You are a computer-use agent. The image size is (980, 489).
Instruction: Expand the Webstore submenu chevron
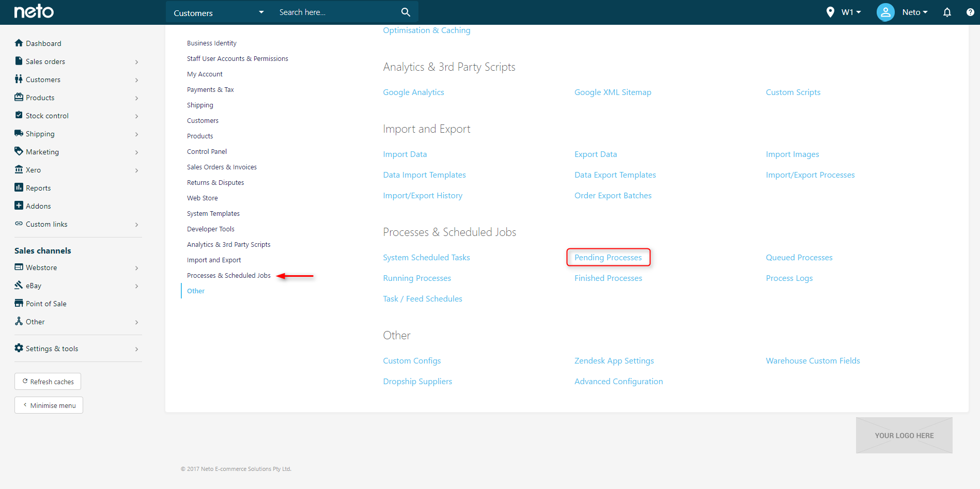137,268
